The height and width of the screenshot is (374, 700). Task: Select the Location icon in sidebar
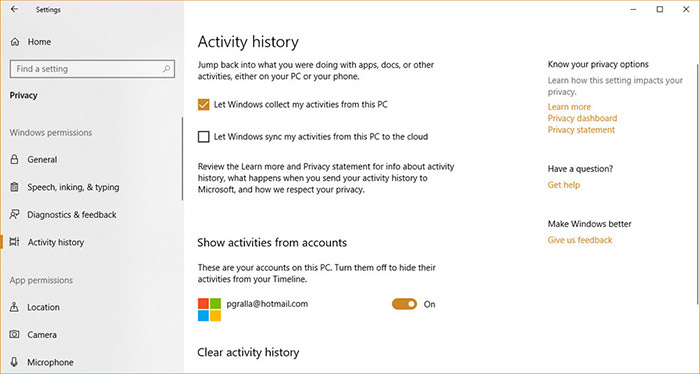point(14,307)
